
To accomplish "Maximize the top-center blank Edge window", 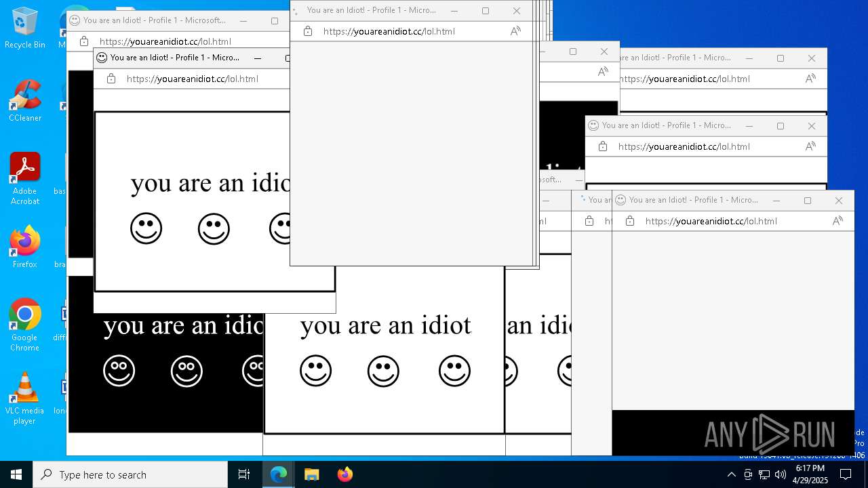I will point(486,11).
